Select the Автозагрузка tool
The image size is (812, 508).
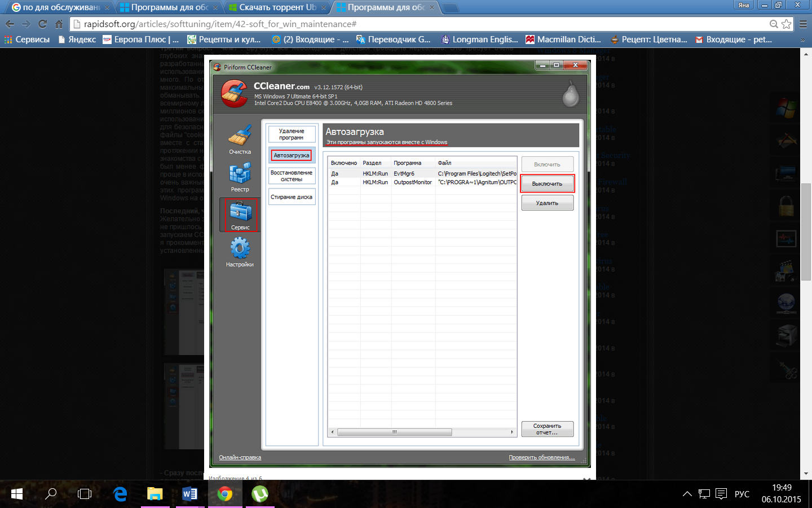pyautogui.click(x=292, y=155)
